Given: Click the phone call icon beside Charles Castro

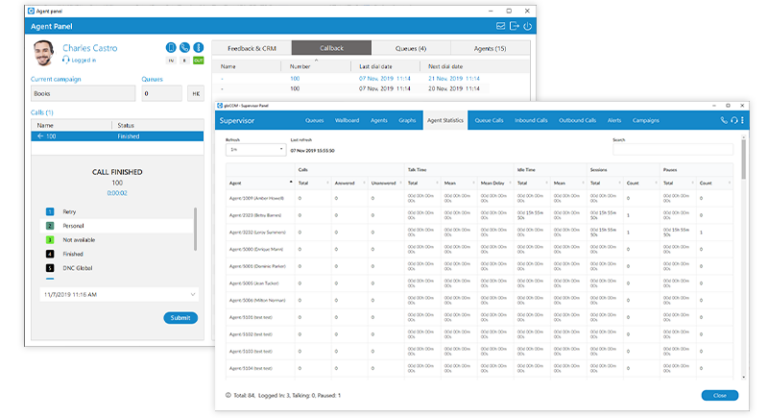Looking at the screenshot, I should [184, 47].
